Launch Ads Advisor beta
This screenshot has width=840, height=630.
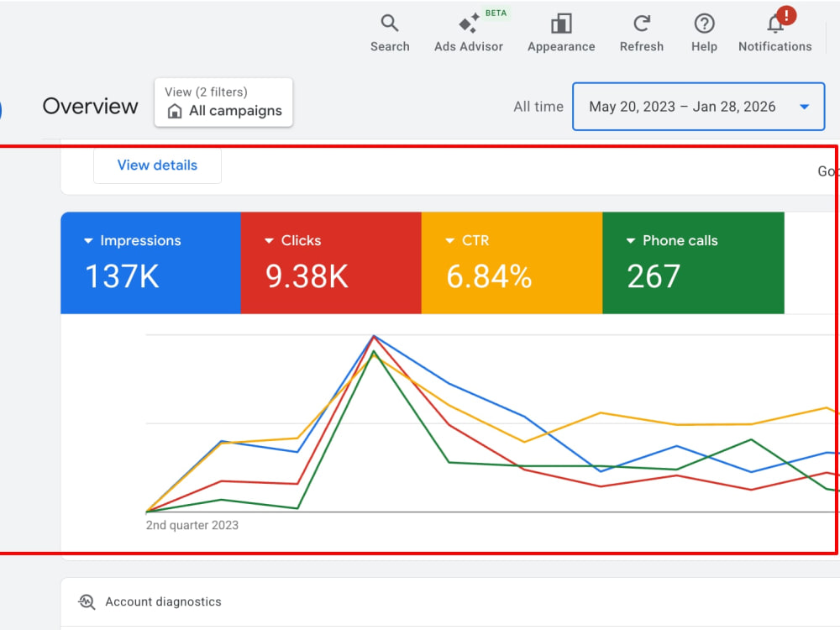(x=469, y=34)
